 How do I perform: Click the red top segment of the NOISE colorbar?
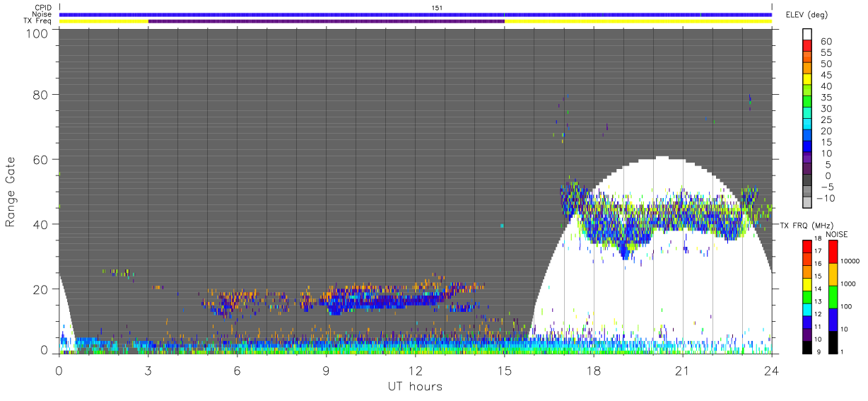[833, 252]
